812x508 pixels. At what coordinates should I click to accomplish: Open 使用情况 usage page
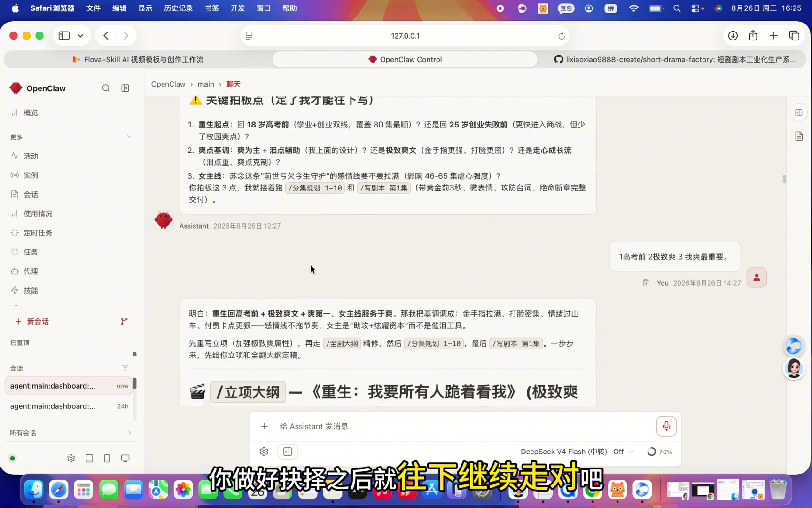point(70,214)
